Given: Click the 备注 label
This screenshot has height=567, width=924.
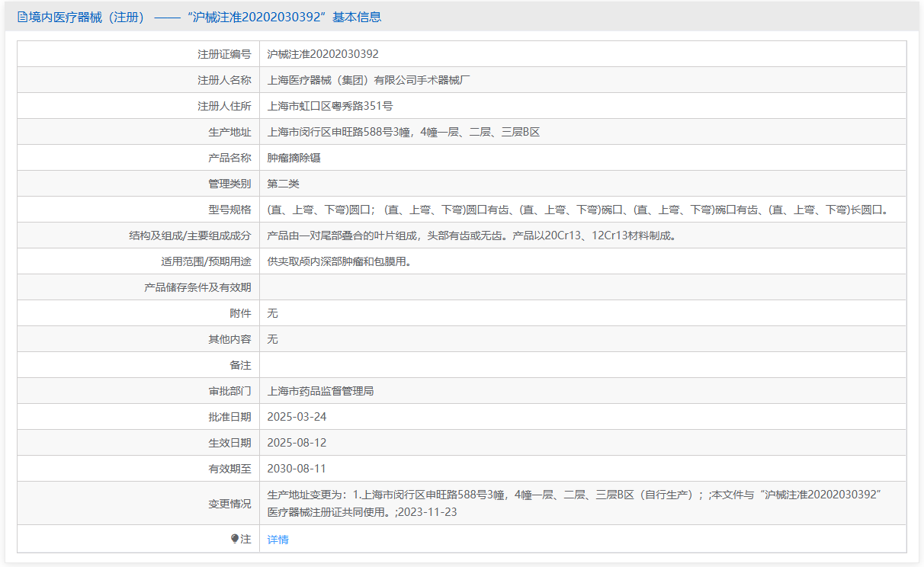Looking at the screenshot, I should coord(240,365).
